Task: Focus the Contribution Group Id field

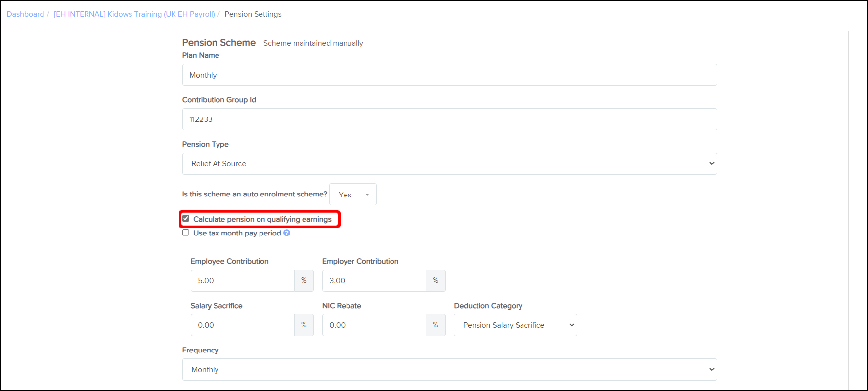Action: (x=449, y=119)
